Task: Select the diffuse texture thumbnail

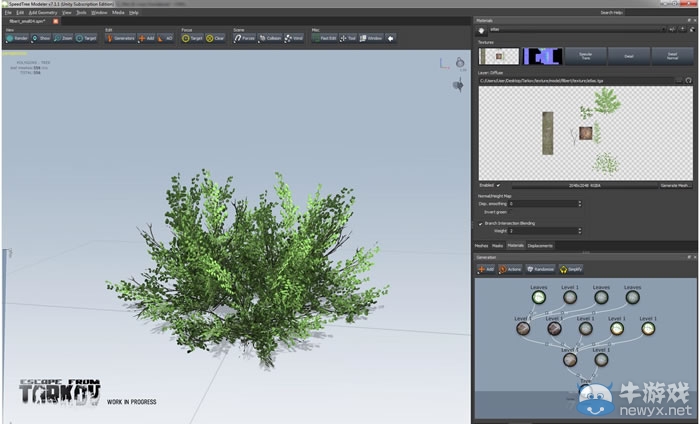Action: coord(499,56)
